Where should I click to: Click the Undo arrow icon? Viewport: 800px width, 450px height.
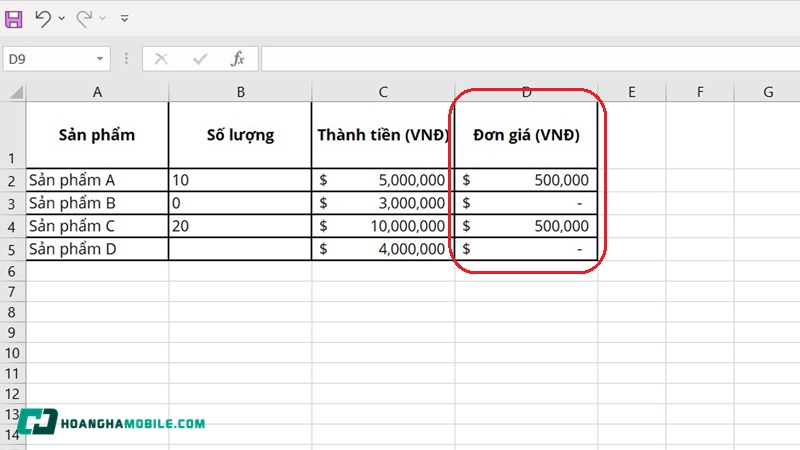tap(43, 19)
